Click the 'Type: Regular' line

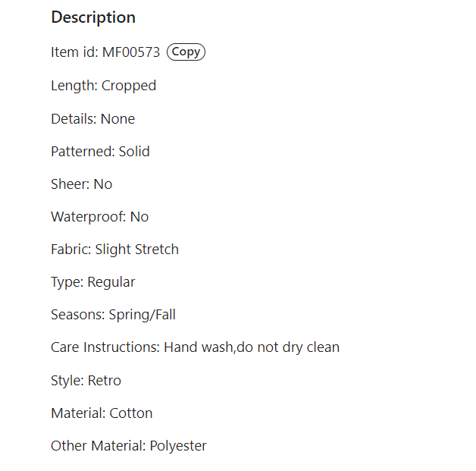point(92,282)
